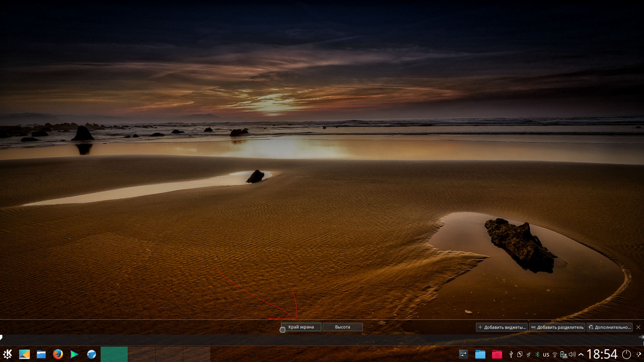The width and height of the screenshot is (644, 362).
Task: Toggle the us keyboard layout indicator
Action: [x=546, y=354]
